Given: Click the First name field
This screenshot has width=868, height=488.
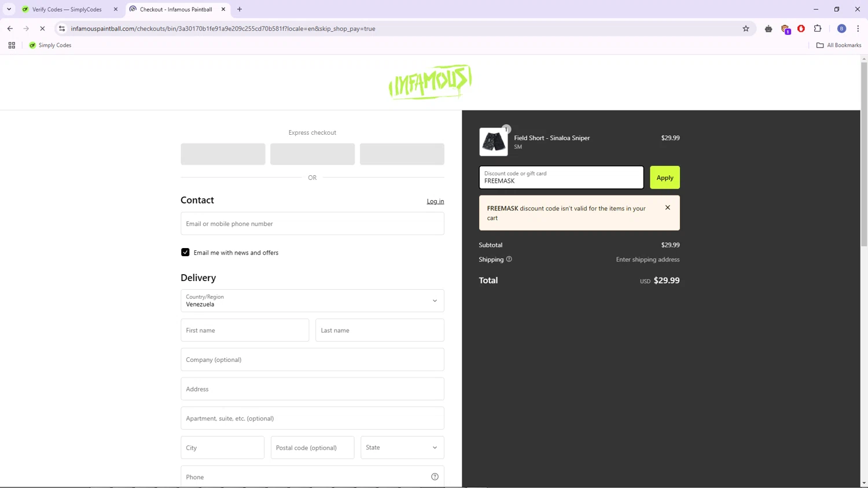Looking at the screenshot, I should [x=245, y=330].
